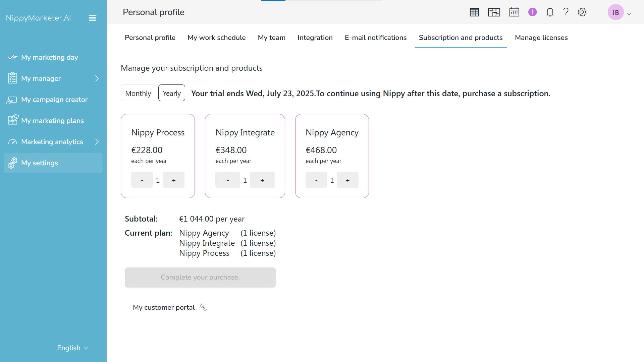Click the purple plus add icon

click(x=533, y=12)
